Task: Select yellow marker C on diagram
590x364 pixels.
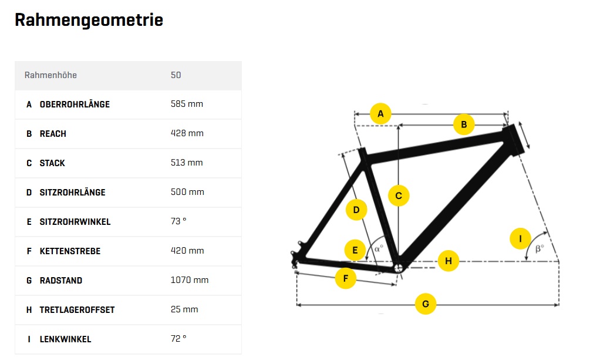Action: [x=399, y=196]
